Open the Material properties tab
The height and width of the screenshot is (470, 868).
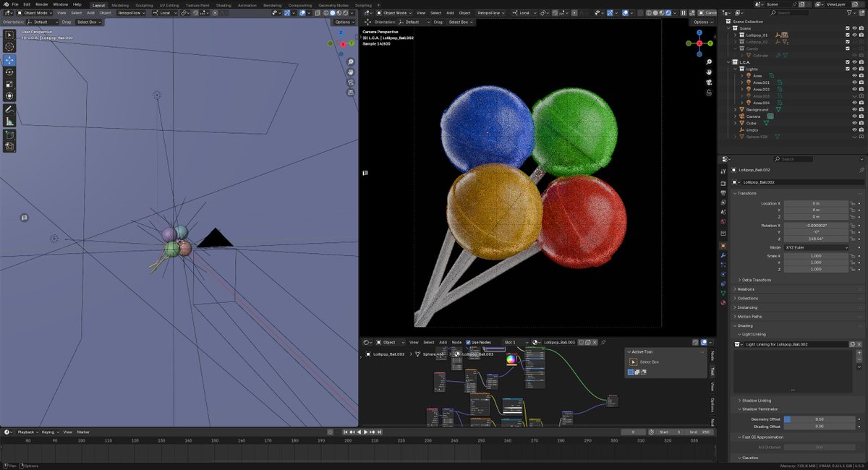[723, 304]
